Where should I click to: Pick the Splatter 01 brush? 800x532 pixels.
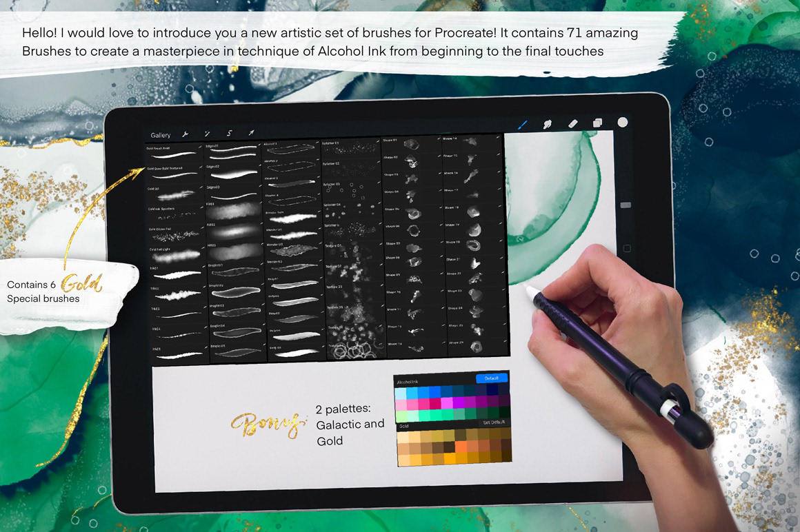click(x=350, y=150)
